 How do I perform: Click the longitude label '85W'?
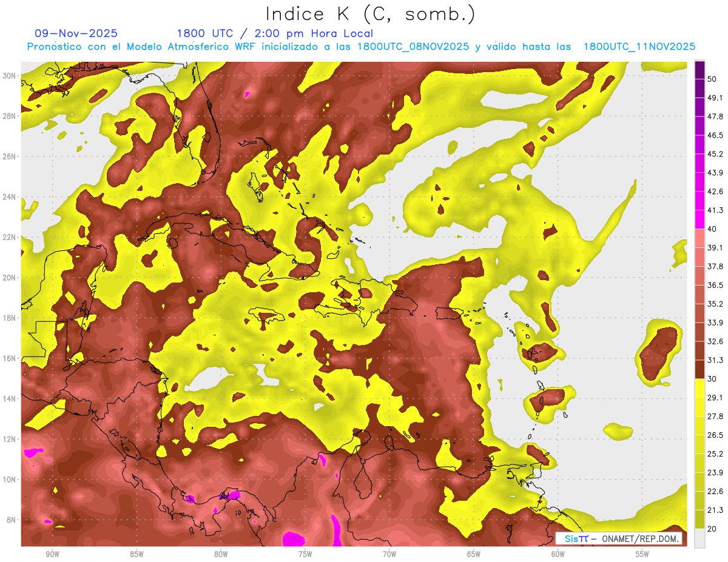point(136,554)
